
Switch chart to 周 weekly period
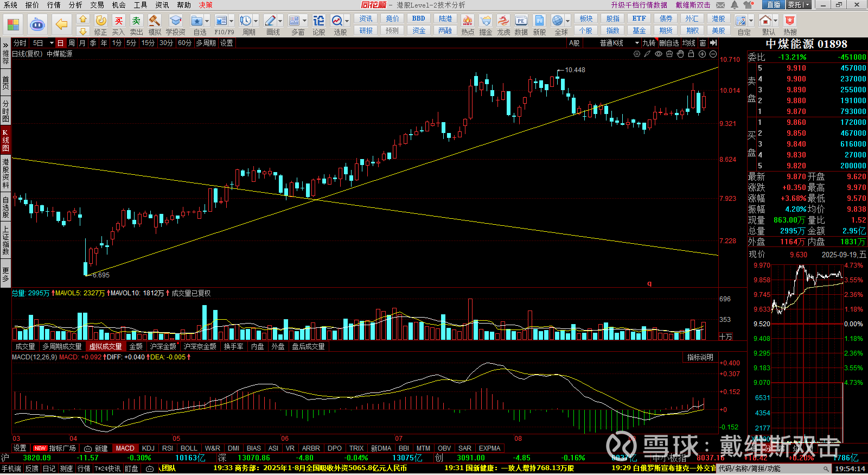72,43
